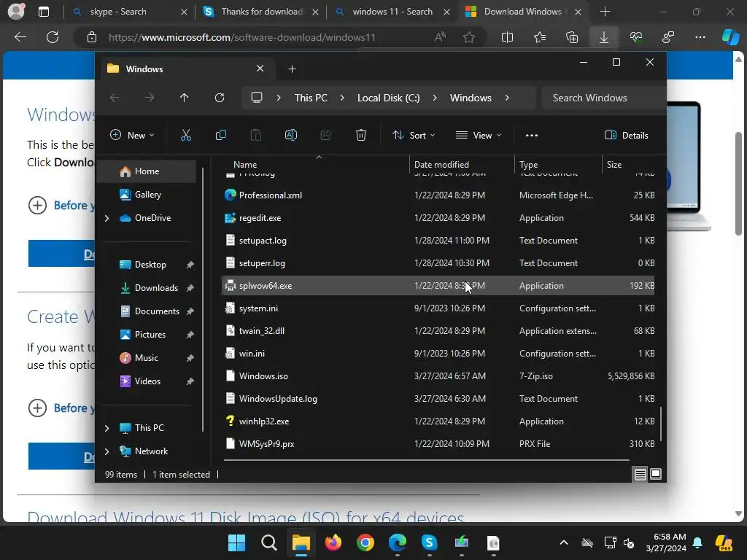
Task: Click the taskbar clock showing 6:58 AM
Action: (666, 542)
